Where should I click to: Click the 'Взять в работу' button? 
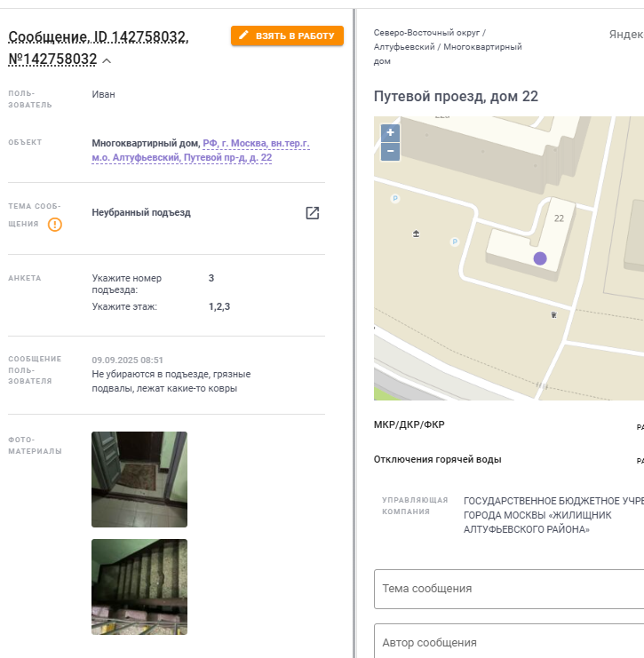[x=287, y=36]
